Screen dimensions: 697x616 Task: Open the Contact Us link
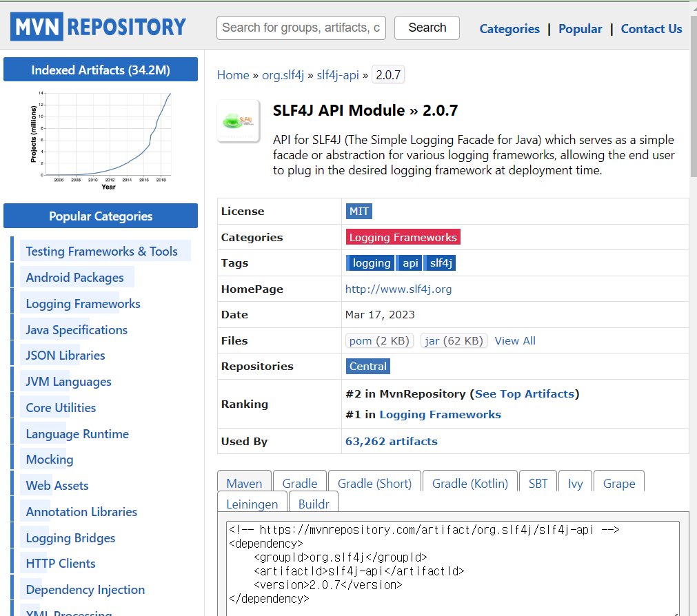tap(651, 29)
